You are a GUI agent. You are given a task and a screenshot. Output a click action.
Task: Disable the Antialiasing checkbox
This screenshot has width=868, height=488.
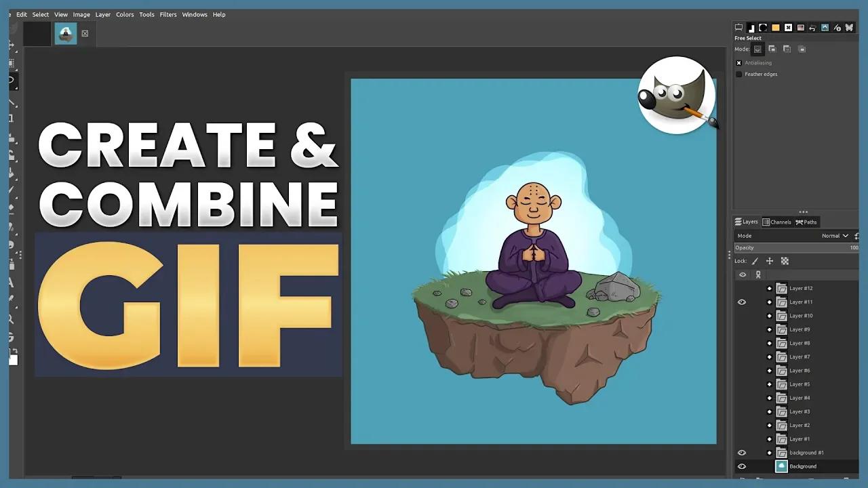coord(739,63)
